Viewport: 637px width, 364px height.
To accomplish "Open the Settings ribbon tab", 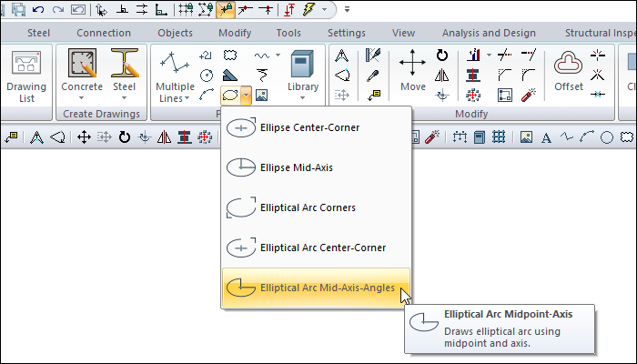I will pyautogui.click(x=347, y=33).
